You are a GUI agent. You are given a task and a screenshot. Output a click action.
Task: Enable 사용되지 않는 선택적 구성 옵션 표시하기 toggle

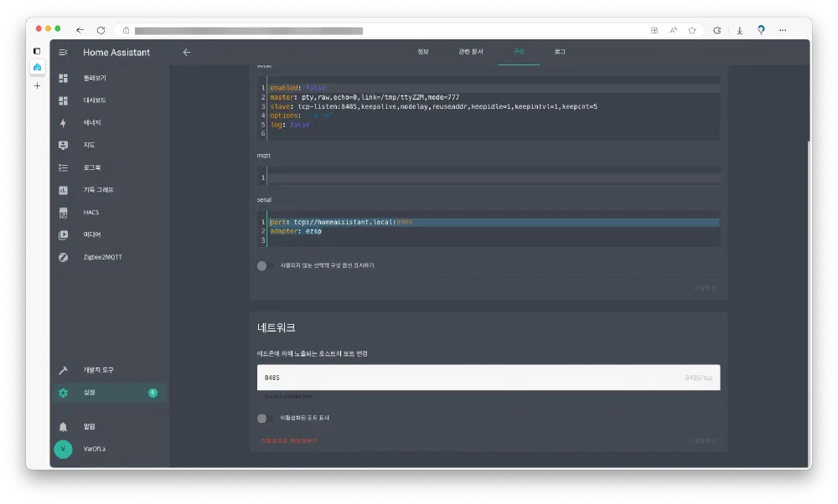[266, 265]
